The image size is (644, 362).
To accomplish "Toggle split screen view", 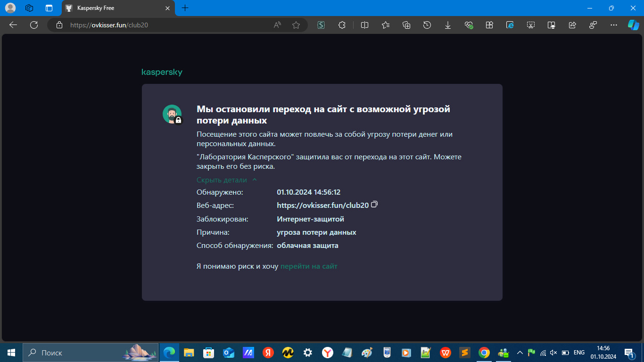I will (364, 25).
